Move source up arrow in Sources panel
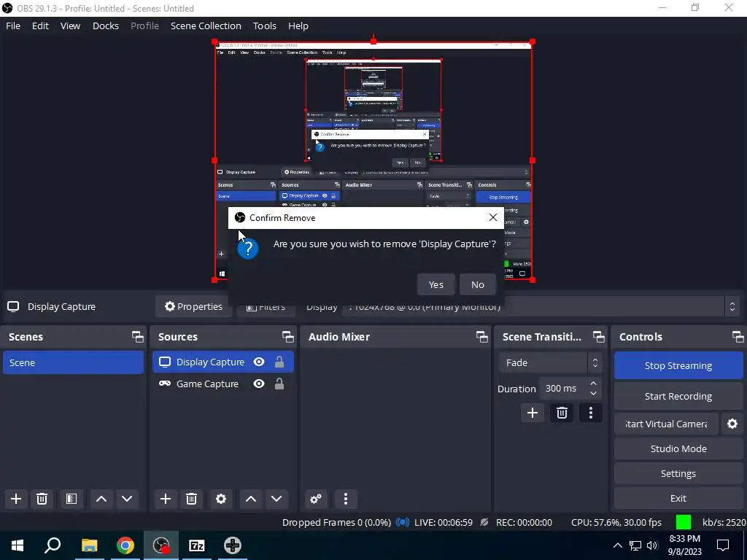Image resolution: width=747 pixels, height=560 pixels. tap(251, 499)
